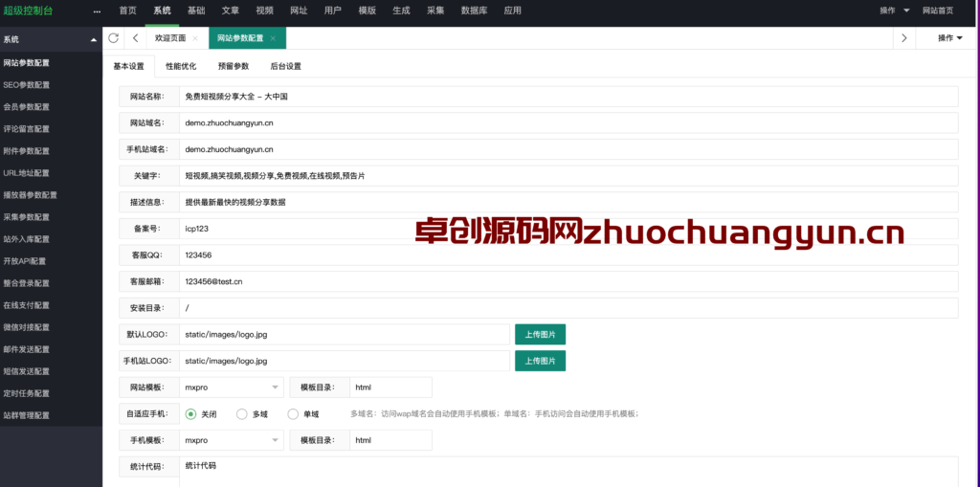Image resolution: width=980 pixels, height=487 pixels.
Task: Open the 首页 top menu
Action: [x=127, y=11]
